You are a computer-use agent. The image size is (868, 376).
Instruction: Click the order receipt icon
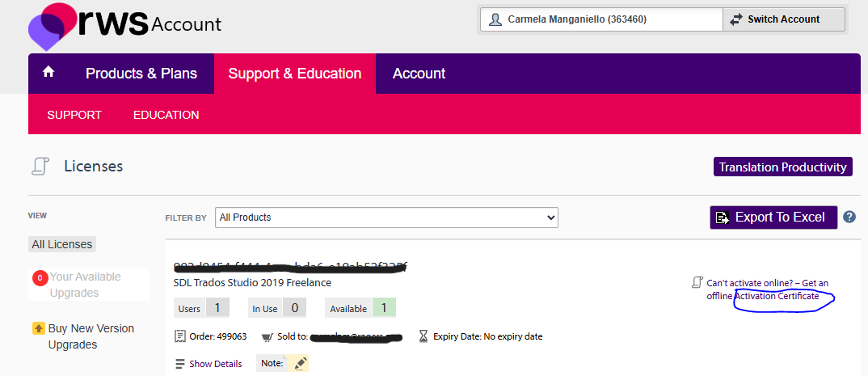pos(179,336)
